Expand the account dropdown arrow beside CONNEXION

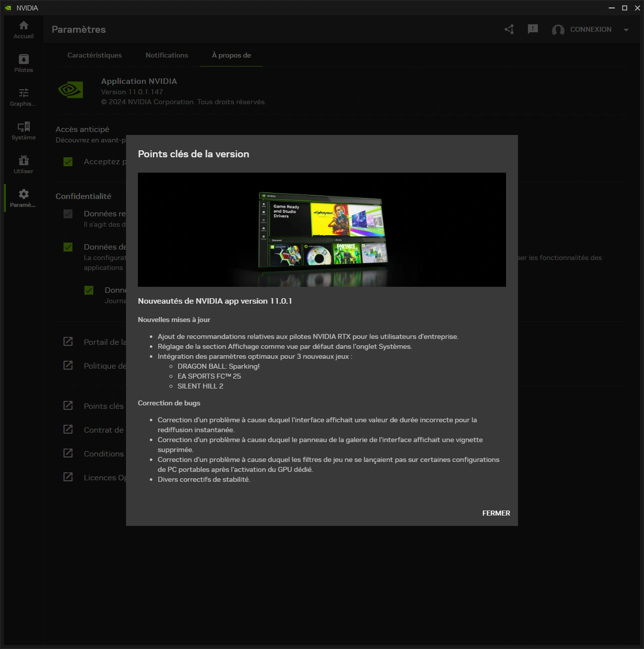tap(626, 30)
